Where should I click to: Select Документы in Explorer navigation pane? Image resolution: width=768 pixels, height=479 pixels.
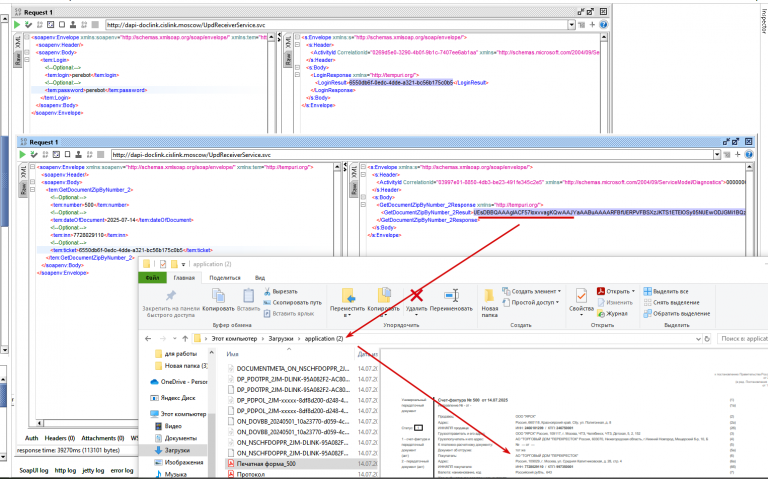(x=180, y=438)
